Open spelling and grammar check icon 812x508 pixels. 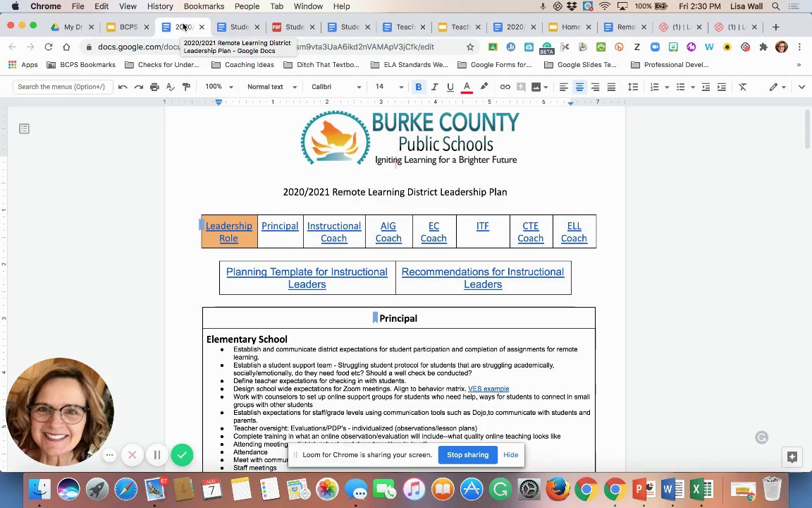tap(171, 87)
